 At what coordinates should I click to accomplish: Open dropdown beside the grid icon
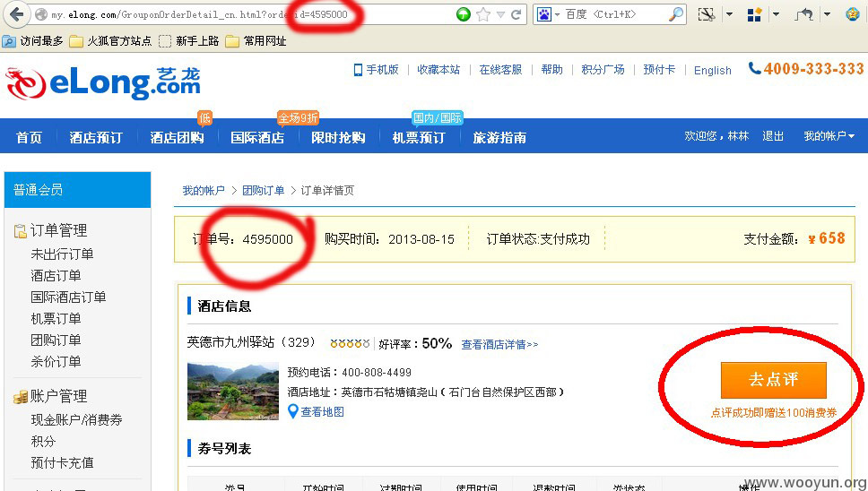pos(777,14)
